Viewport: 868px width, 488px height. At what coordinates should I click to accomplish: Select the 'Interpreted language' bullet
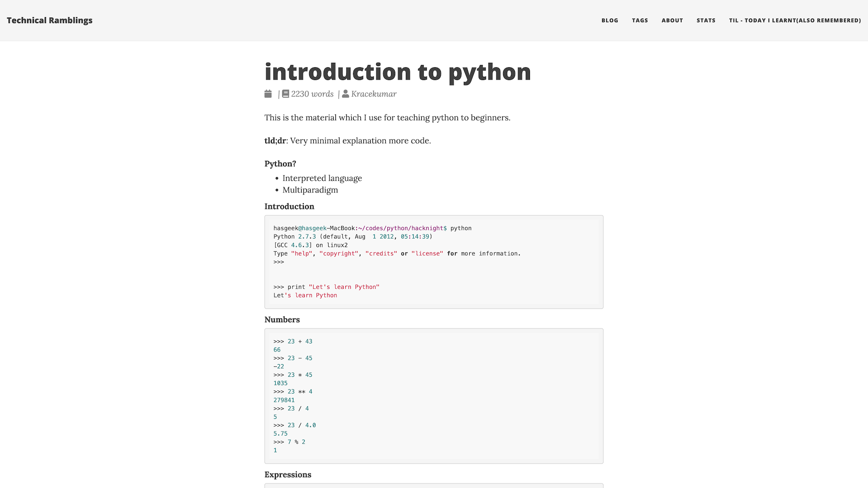coord(322,178)
